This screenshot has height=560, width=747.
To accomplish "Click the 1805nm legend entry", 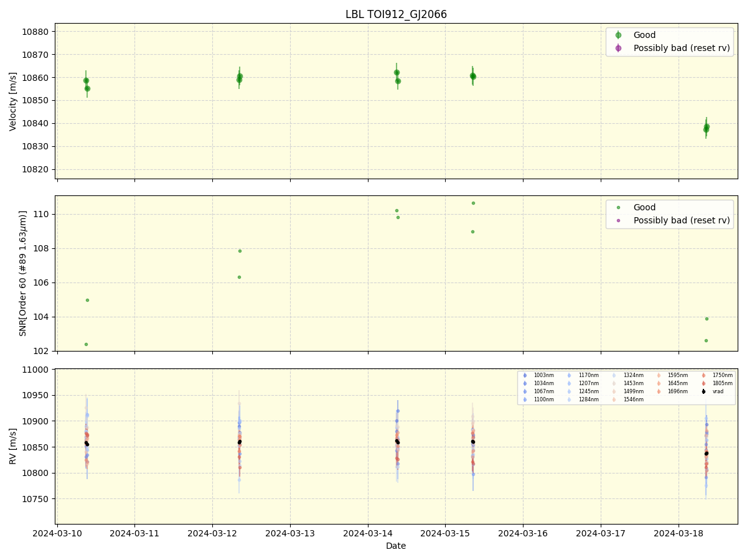I will tap(717, 383).
